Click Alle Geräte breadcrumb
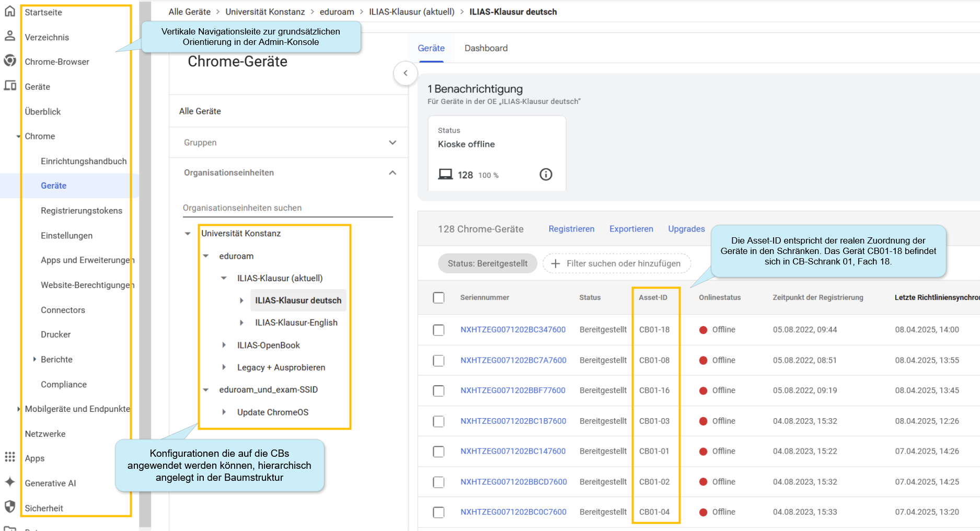 coord(190,11)
